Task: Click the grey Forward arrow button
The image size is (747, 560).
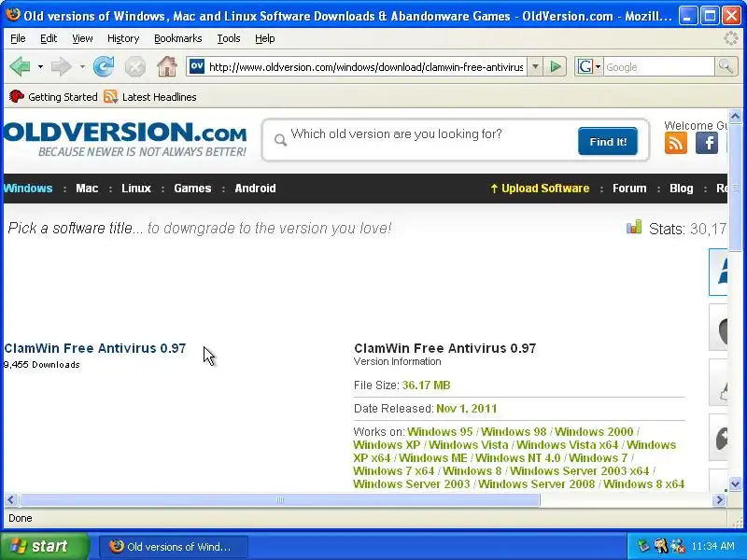Action: click(61, 66)
